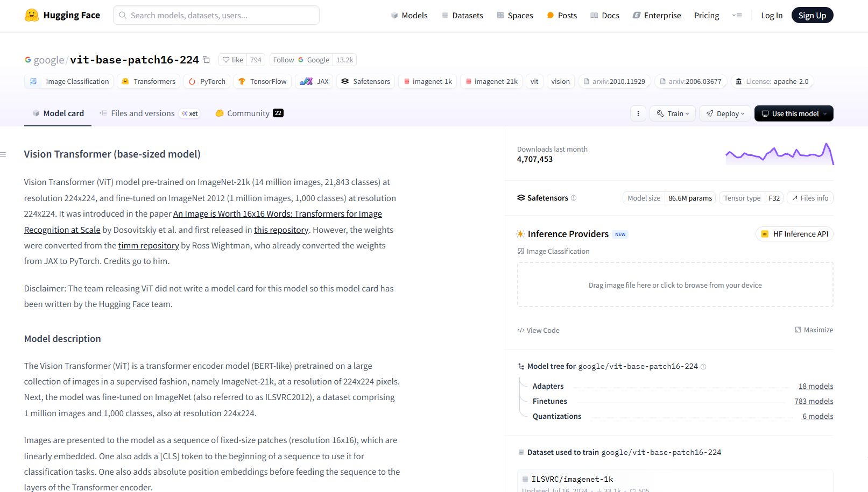
Task: Open the arxiv:2006.03677 paper tag
Action: click(690, 81)
